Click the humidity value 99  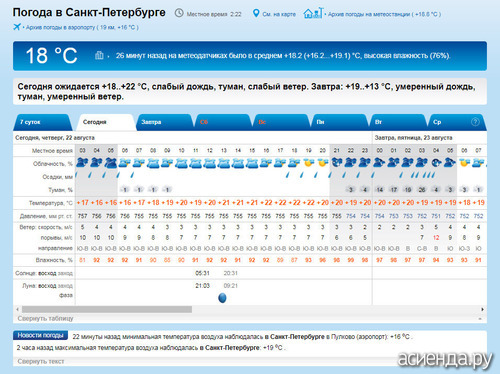tap(351, 260)
